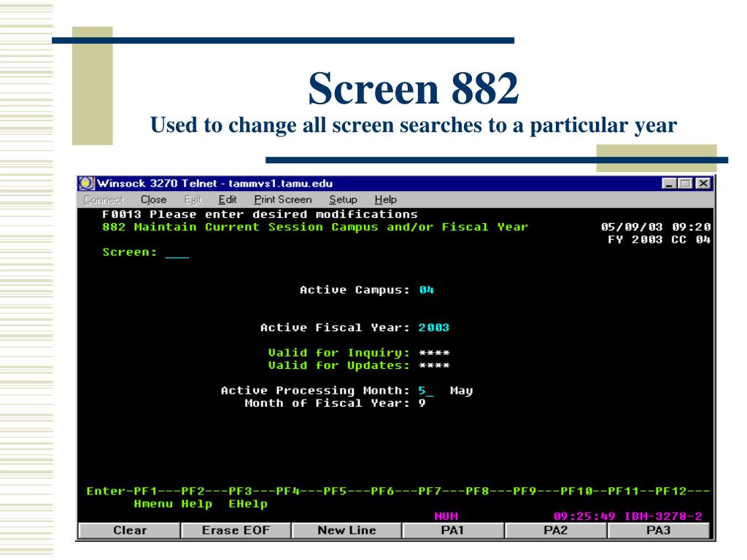Viewport: 747px width, 560px height.
Task: Click the IBM-3278-2 terminal type text
Action: (663, 516)
